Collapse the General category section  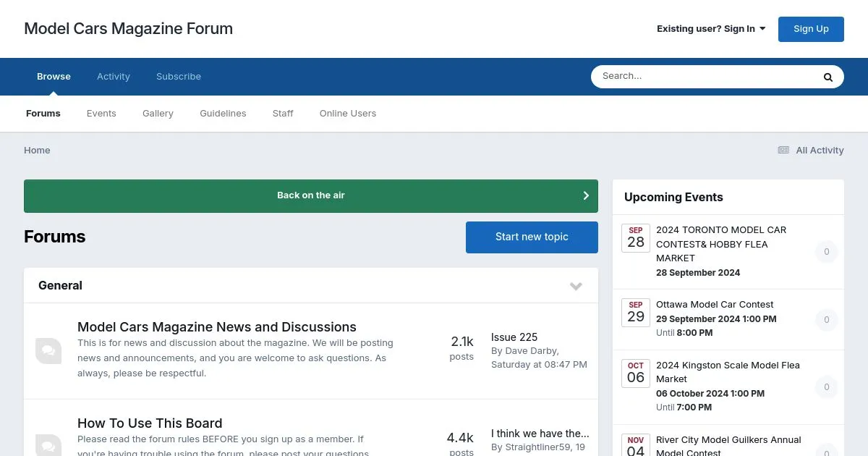(x=576, y=286)
